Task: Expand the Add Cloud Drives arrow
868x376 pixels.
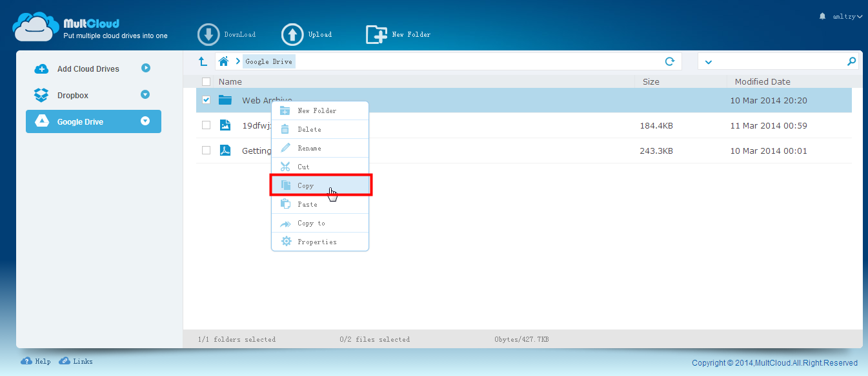Action: coord(146,68)
